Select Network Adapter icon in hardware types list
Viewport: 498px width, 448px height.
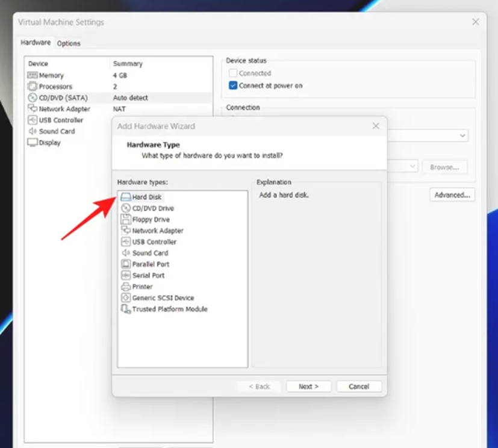tap(126, 231)
